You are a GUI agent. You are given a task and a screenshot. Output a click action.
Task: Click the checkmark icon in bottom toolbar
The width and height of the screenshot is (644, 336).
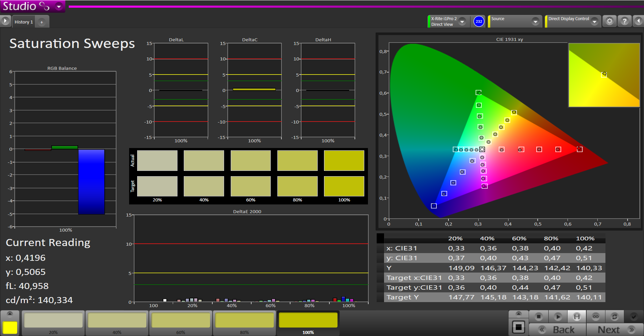point(634,317)
